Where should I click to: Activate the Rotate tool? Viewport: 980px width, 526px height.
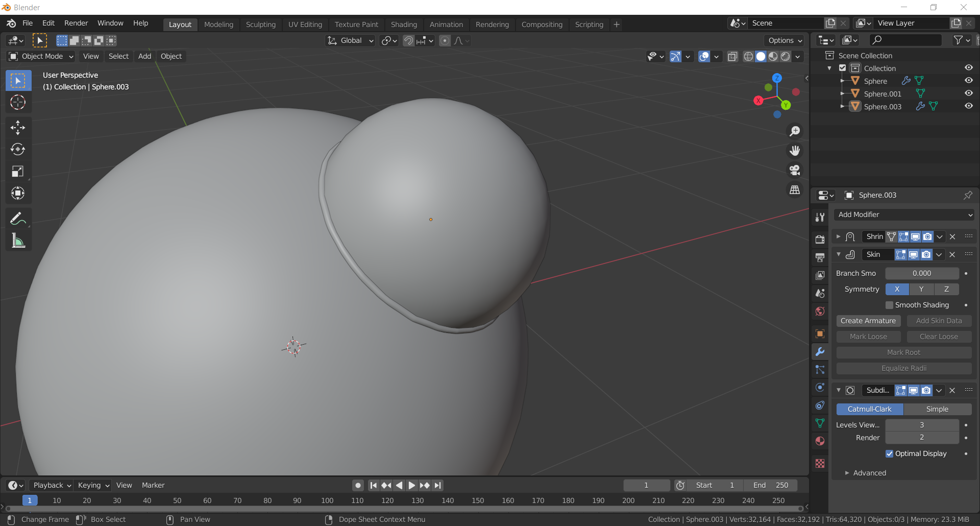coord(18,149)
